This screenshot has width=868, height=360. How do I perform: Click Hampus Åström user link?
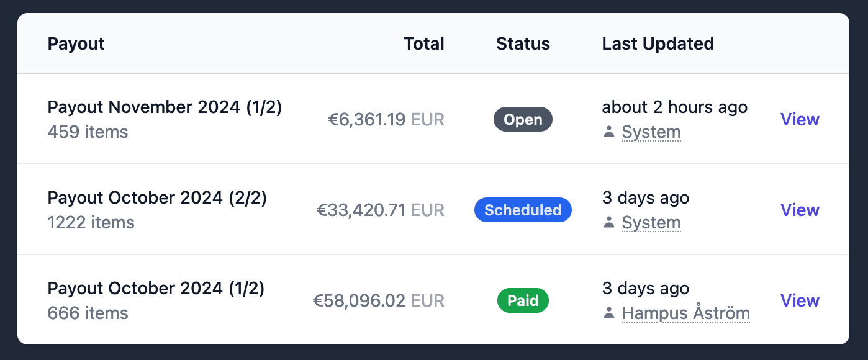point(685,313)
